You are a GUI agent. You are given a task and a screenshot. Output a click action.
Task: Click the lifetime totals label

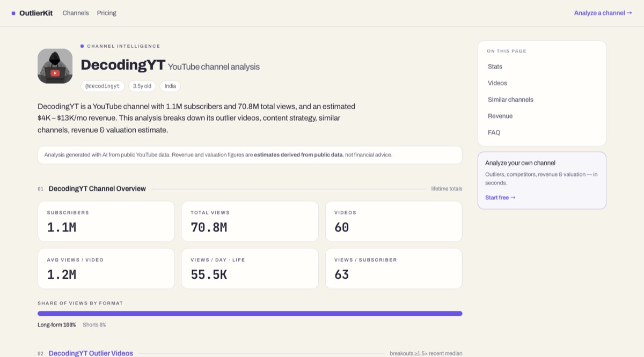tap(447, 189)
